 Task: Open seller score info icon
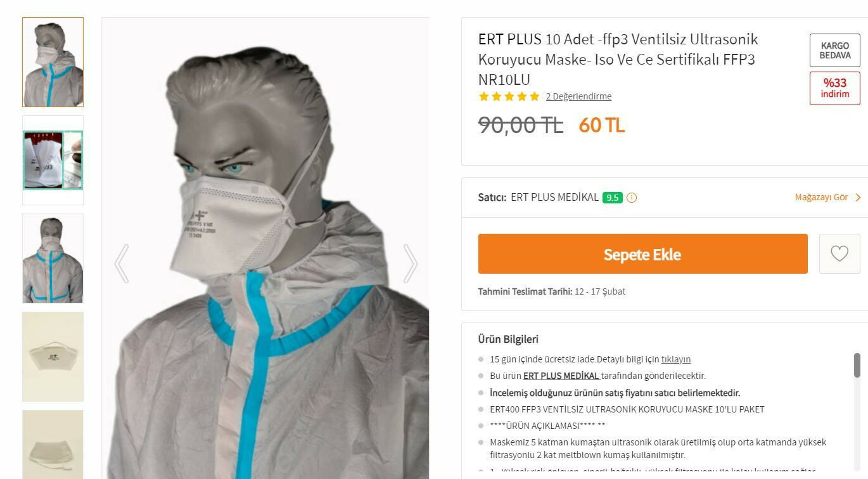[632, 198]
